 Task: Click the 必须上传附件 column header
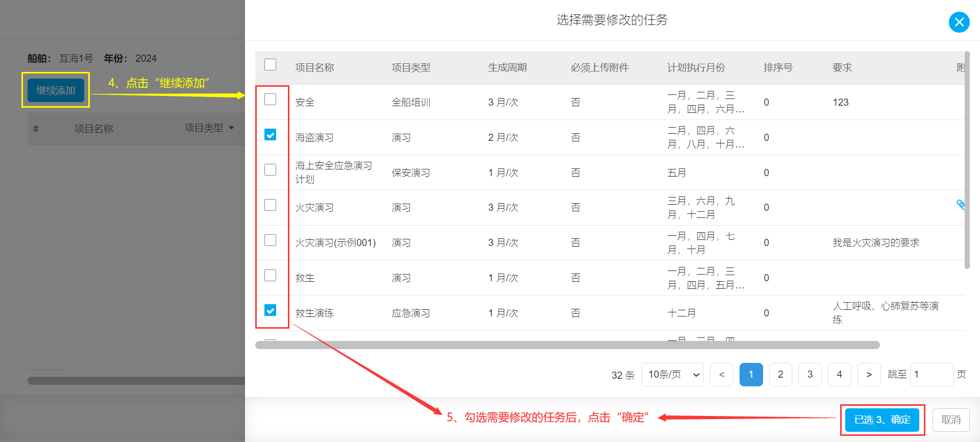point(600,67)
